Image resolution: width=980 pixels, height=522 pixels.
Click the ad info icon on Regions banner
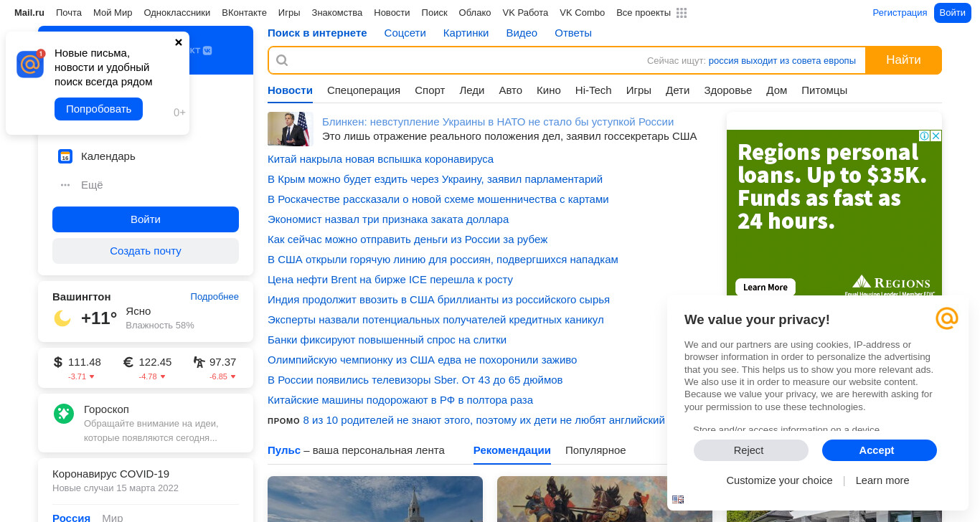(925, 136)
